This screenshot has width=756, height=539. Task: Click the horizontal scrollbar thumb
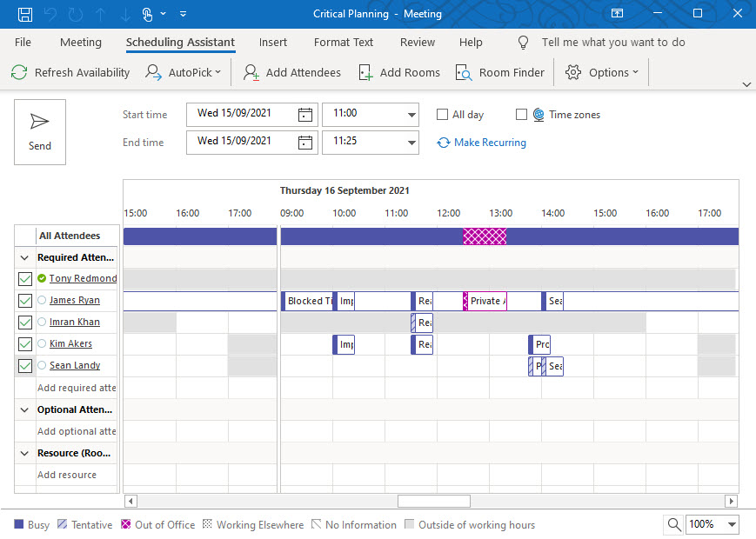(x=434, y=501)
